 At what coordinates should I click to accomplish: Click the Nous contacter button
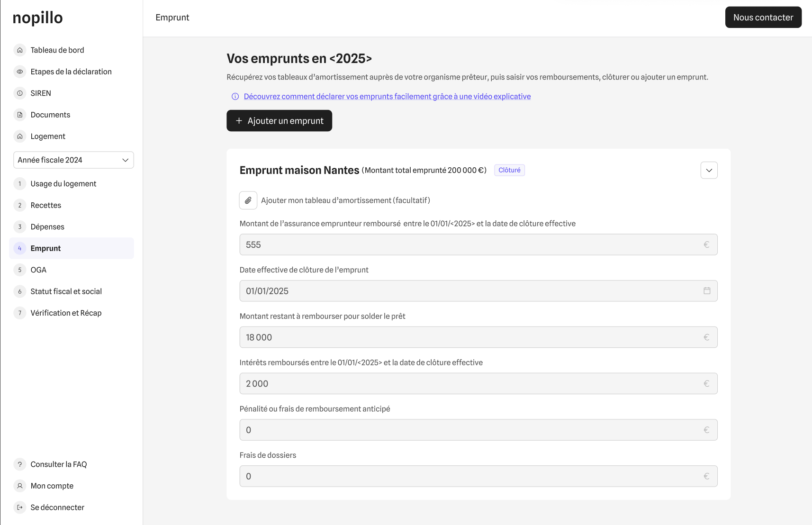(763, 18)
